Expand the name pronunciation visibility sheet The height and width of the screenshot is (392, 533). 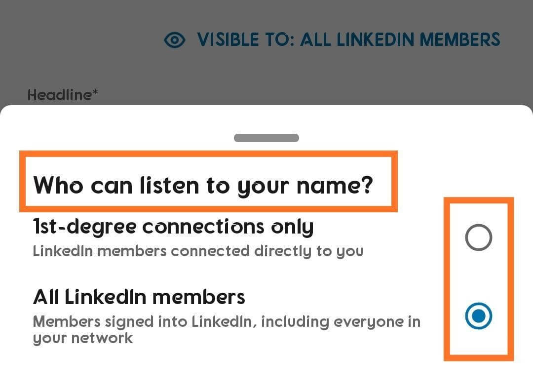point(266,138)
